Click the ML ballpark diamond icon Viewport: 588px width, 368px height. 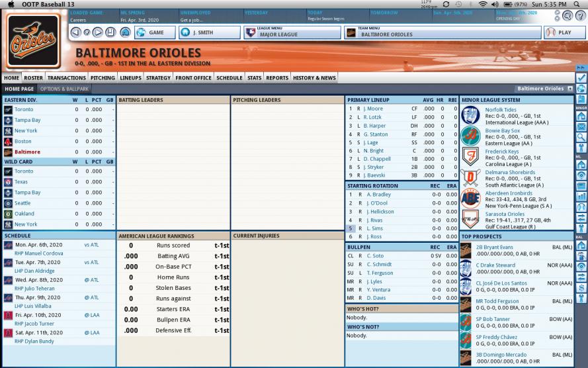coord(581,175)
